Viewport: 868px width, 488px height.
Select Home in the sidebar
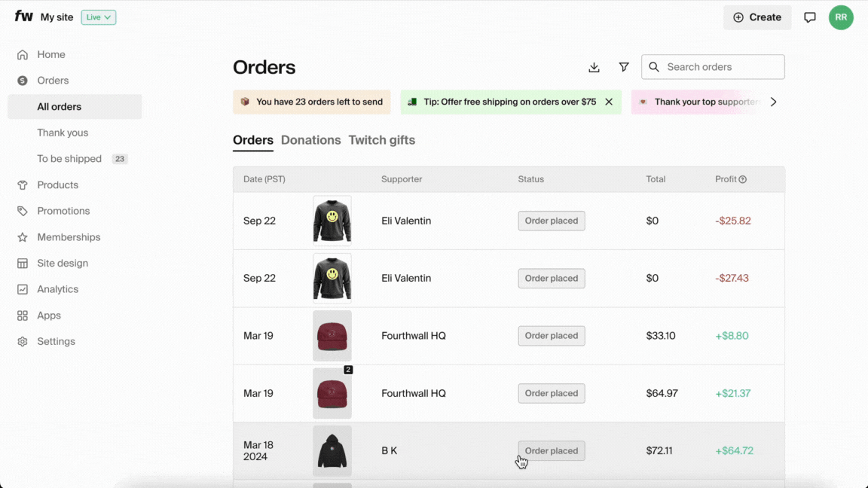[51, 54]
